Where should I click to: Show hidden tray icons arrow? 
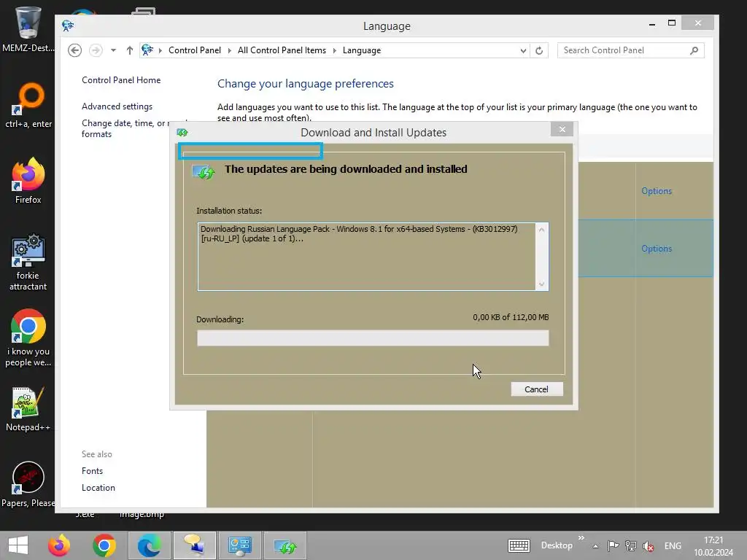[595, 546]
